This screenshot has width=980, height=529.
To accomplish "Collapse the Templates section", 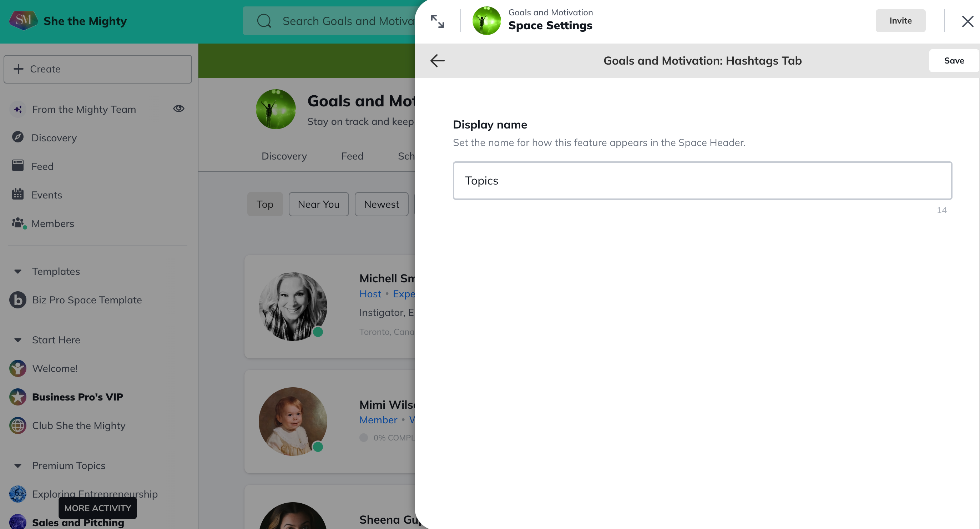I will [17, 271].
